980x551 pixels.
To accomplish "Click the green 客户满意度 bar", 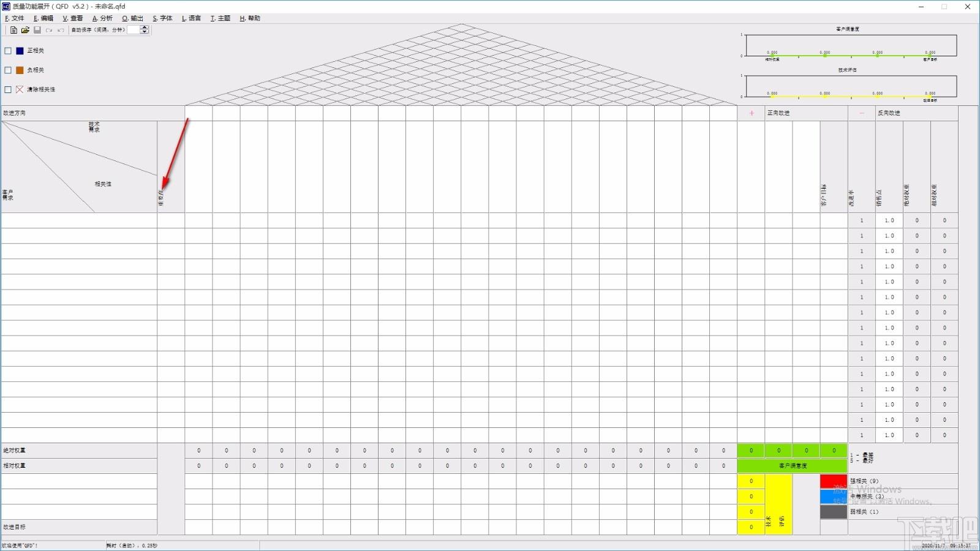I will pos(792,466).
